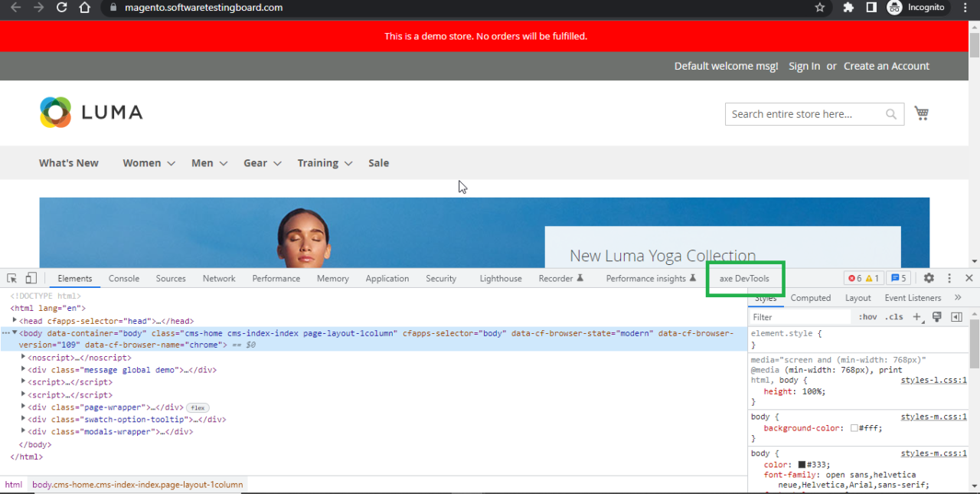Image resolution: width=980 pixels, height=494 pixels.
Task: Click the new style rule plus icon
Action: click(x=917, y=317)
